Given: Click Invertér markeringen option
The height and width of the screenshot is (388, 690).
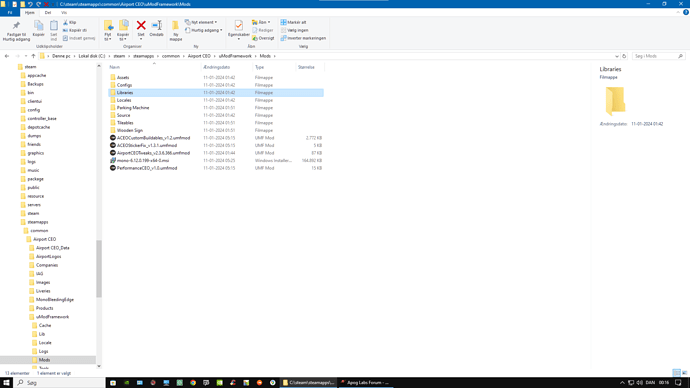Looking at the screenshot, I should [303, 38].
